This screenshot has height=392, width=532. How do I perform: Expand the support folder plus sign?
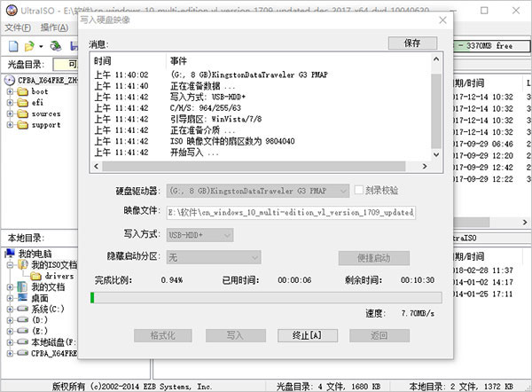(x=10, y=125)
